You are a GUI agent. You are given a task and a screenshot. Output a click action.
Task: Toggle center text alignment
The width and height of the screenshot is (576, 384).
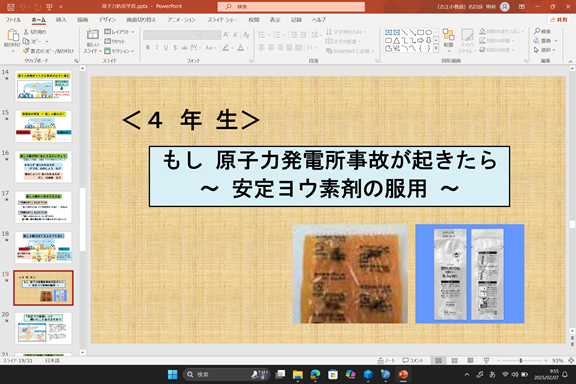(x=271, y=48)
